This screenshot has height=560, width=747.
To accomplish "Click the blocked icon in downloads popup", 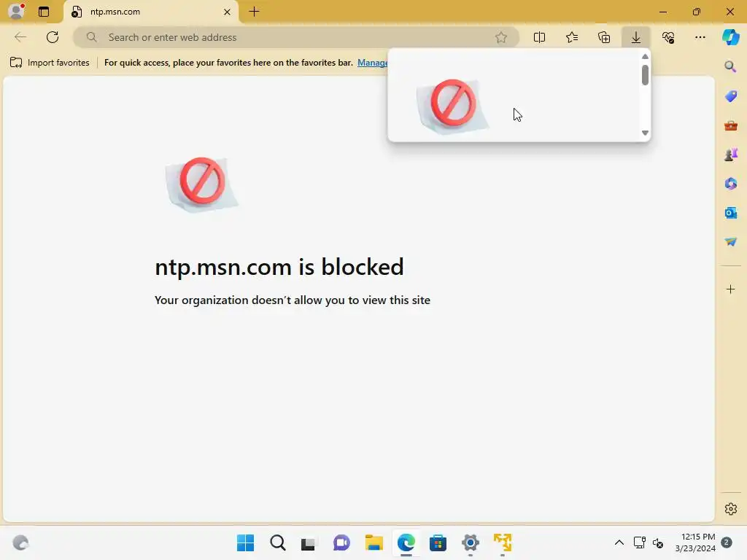I will [x=452, y=106].
